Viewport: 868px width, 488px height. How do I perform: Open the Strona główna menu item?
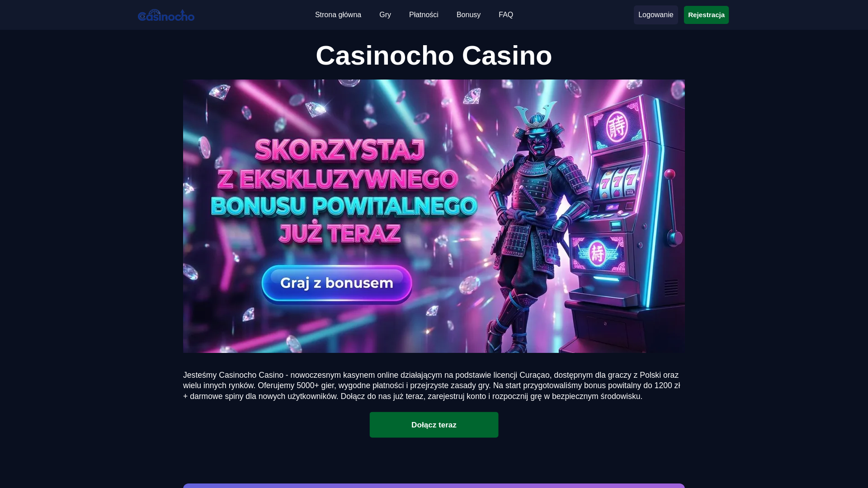338,15
